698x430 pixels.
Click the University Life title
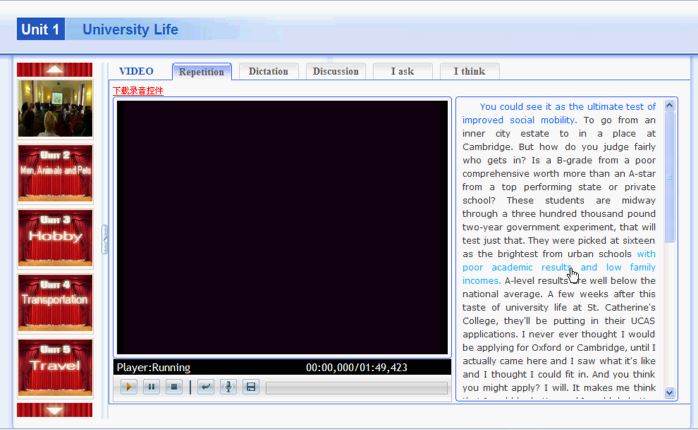coord(130,29)
